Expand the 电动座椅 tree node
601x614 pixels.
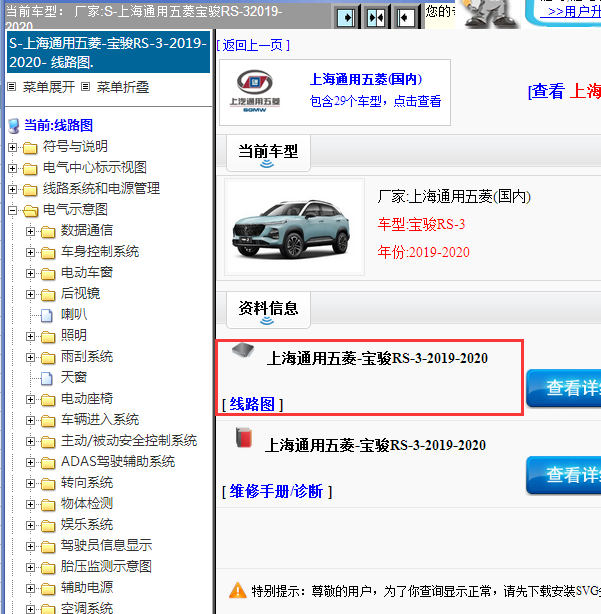(31, 399)
